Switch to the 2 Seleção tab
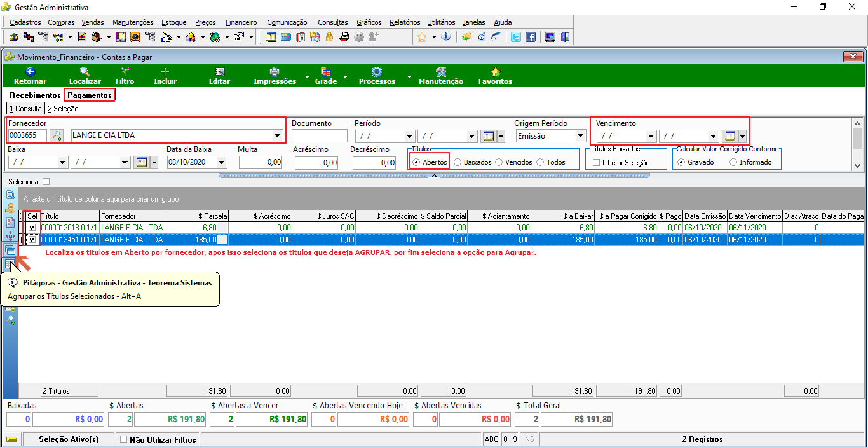Image resolution: width=868 pixels, height=447 pixels. 63,109
